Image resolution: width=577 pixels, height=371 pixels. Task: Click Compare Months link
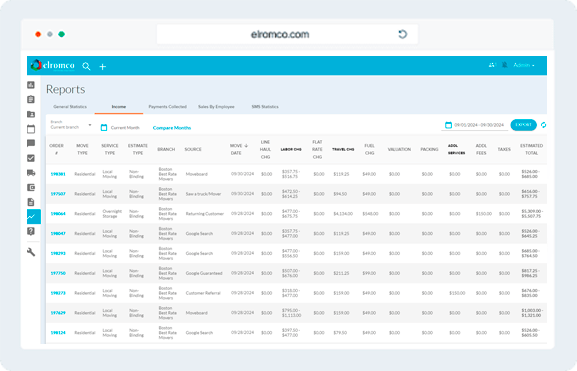tap(172, 128)
